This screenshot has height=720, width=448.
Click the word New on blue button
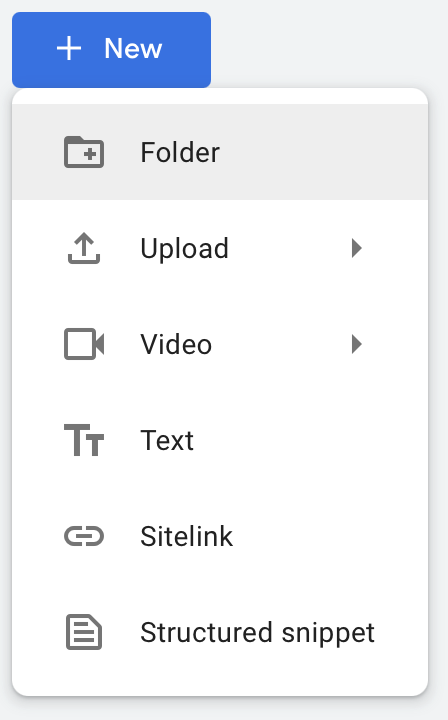coord(133,49)
